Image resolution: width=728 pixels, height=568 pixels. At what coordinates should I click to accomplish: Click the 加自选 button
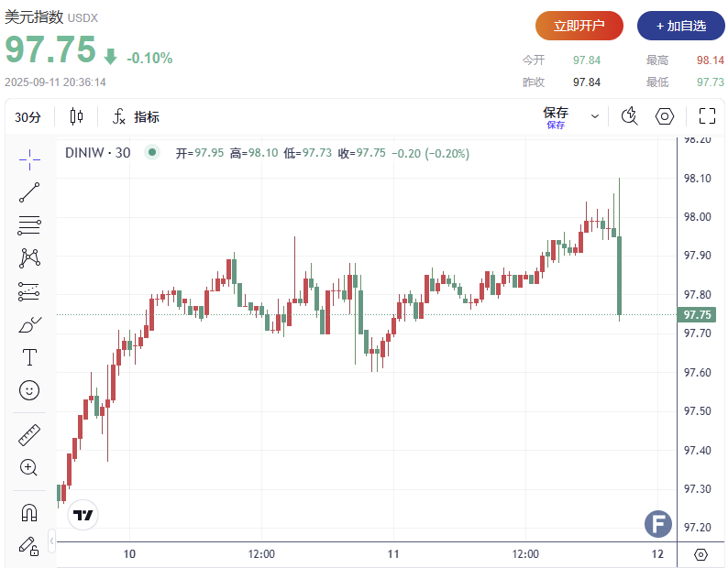click(x=680, y=26)
